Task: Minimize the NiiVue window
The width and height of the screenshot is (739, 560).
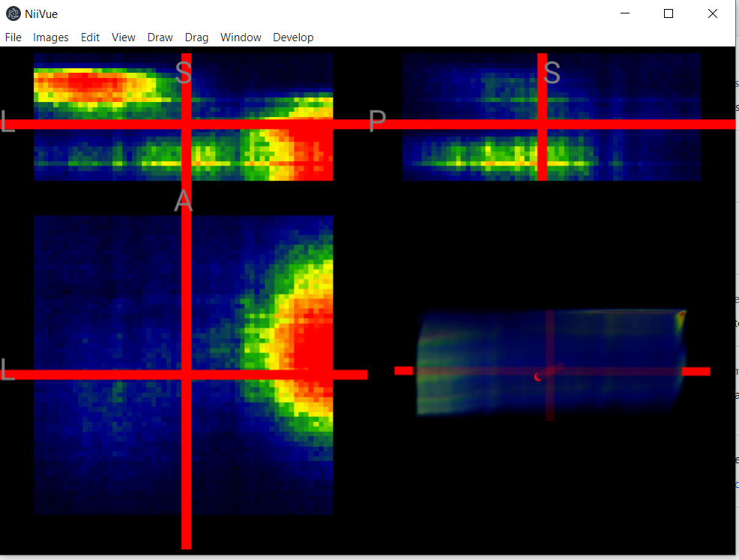Action: click(x=624, y=13)
